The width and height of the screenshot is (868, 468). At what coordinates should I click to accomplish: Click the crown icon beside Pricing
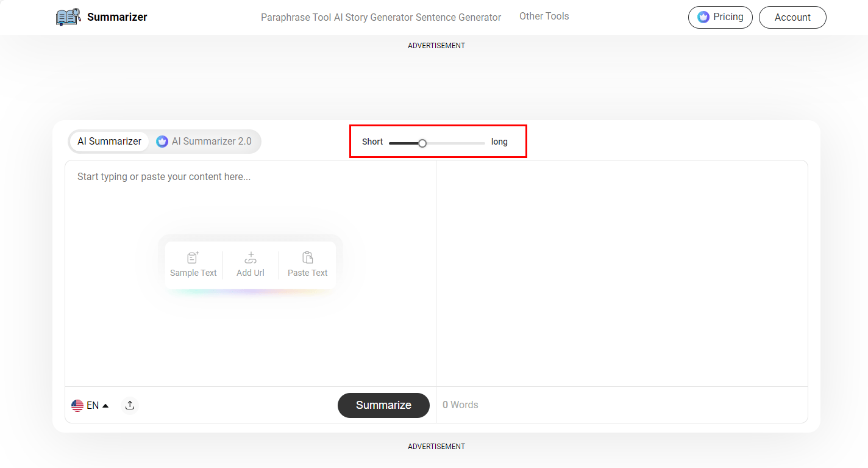click(703, 17)
